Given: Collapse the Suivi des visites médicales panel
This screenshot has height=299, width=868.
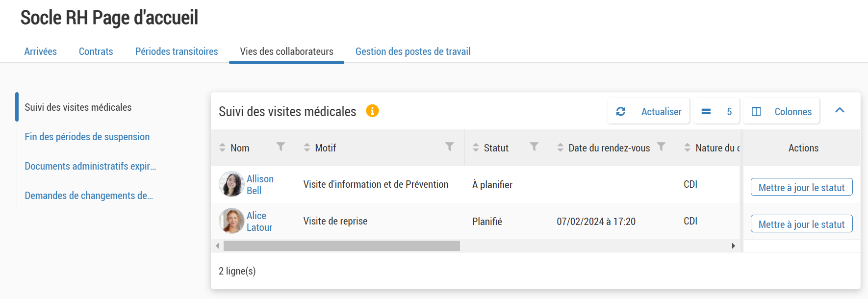Looking at the screenshot, I should [x=840, y=111].
